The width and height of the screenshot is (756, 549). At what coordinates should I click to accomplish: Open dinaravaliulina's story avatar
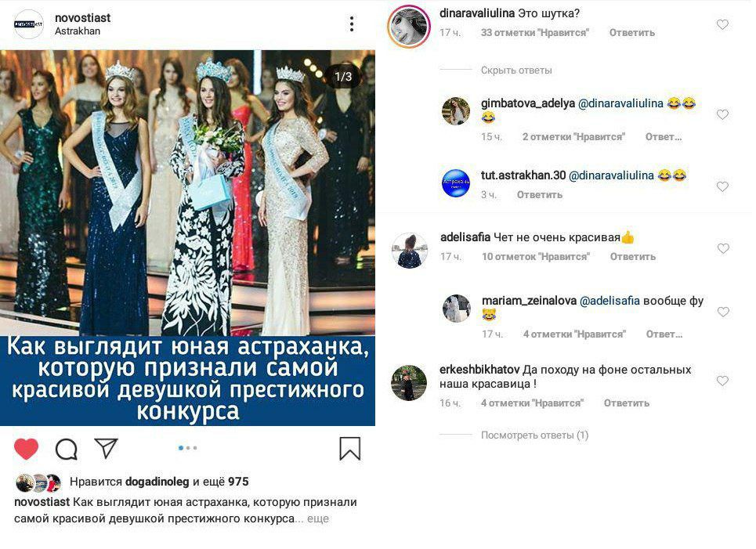pos(409,26)
